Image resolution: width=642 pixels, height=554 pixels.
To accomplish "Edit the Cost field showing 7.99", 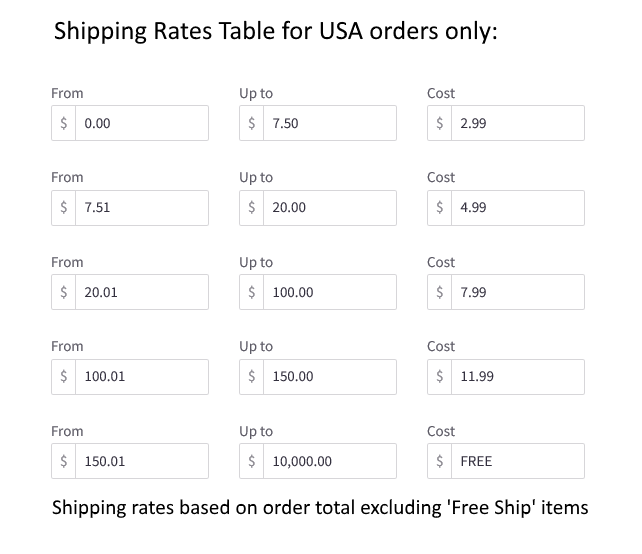I will [x=518, y=293].
